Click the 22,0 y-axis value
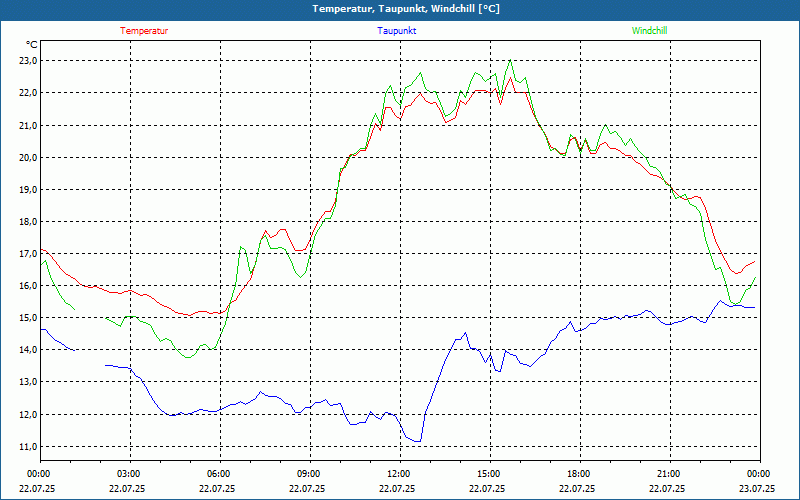The width and height of the screenshot is (800, 500). (x=29, y=93)
